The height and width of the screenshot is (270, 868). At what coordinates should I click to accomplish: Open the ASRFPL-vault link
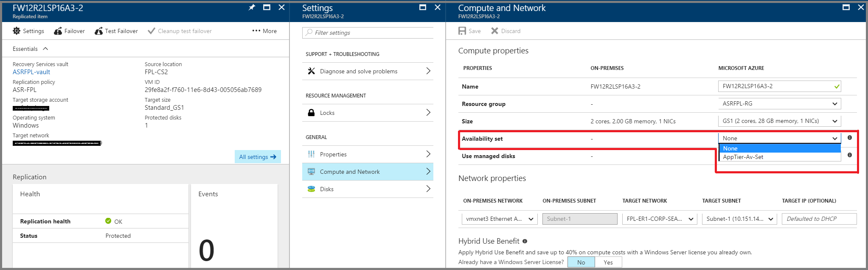pos(31,72)
